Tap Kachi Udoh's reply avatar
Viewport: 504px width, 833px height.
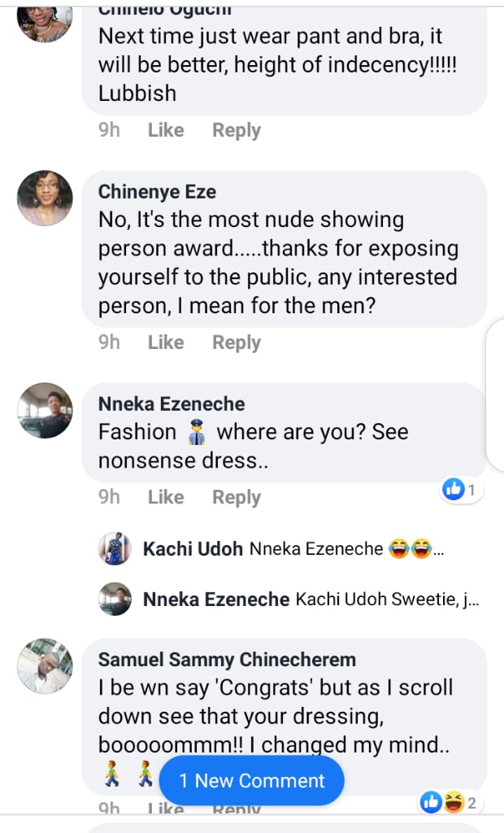(x=115, y=549)
